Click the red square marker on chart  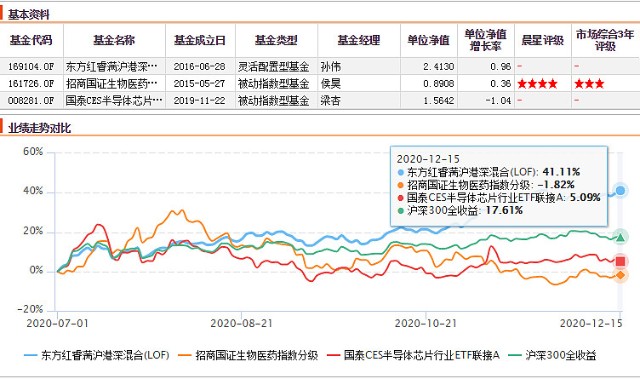point(620,262)
